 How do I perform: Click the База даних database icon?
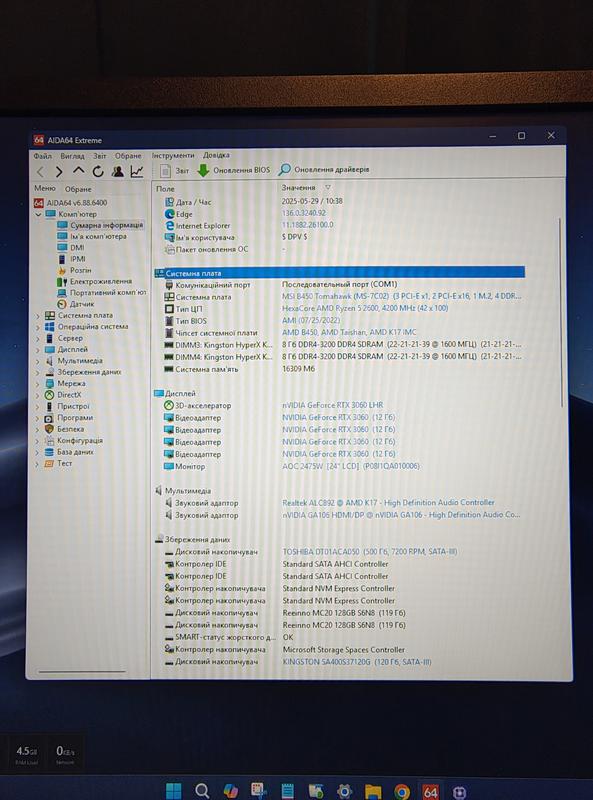point(49,452)
